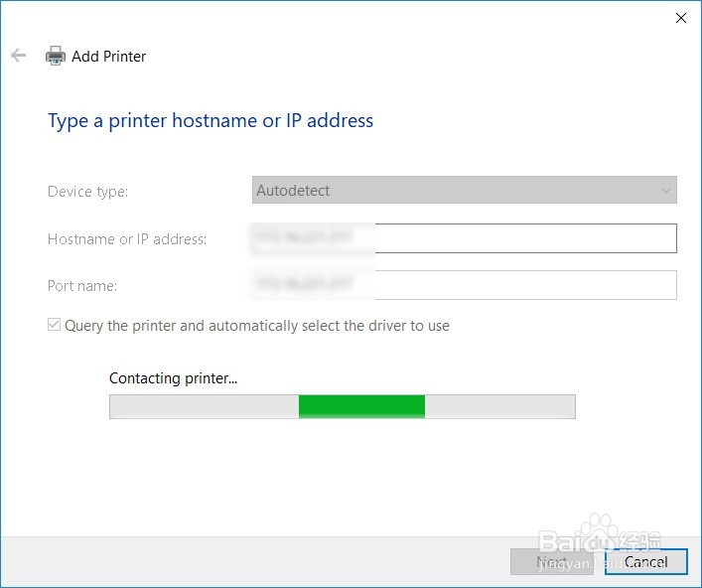This screenshot has height=588, width=702.
Task: Click the printer icon beside Add Printer
Action: (x=56, y=57)
